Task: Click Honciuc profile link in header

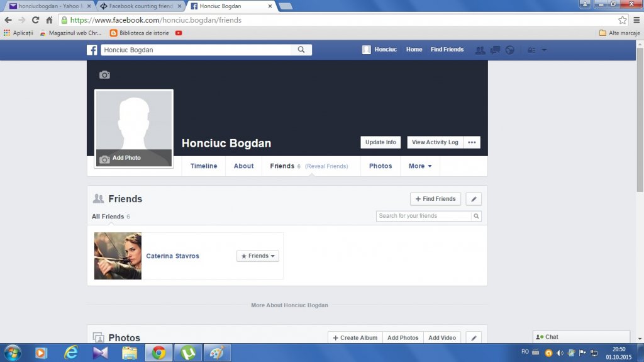Action: pos(379,50)
